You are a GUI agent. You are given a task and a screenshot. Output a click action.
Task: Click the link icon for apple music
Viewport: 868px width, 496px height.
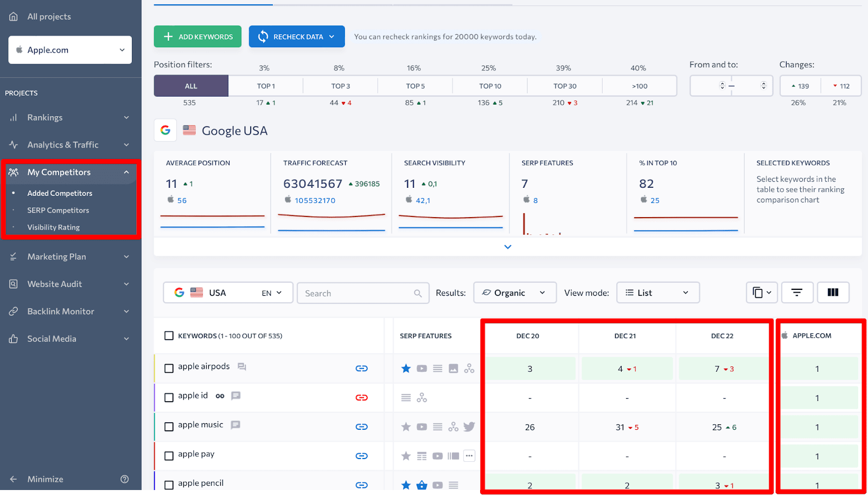click(362, 427)
